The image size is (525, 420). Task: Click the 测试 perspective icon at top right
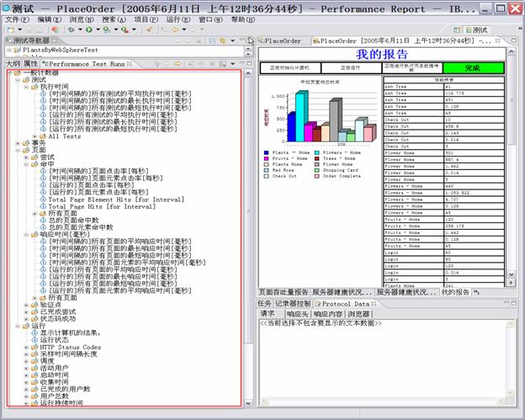pos(468,29)
